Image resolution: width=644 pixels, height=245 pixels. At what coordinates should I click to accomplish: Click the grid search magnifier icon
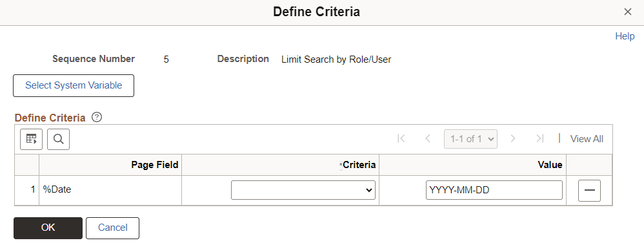pos(58,139)
